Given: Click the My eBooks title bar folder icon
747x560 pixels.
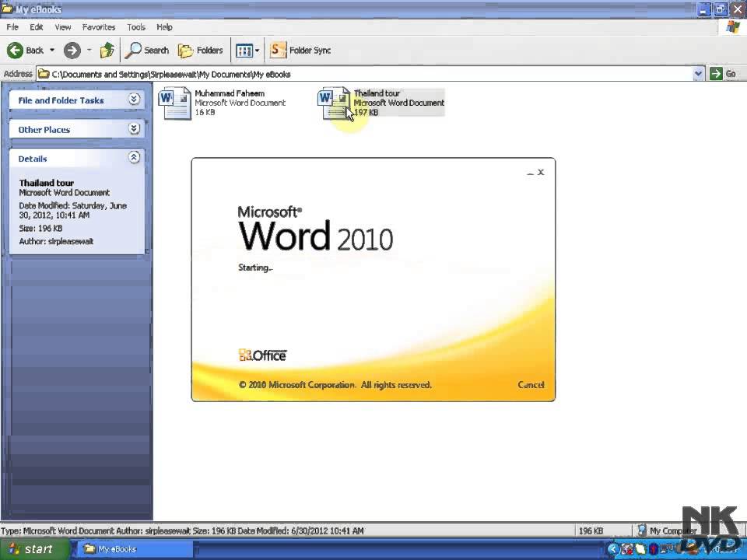Looking at the screenshot, I should coord(7,9).
